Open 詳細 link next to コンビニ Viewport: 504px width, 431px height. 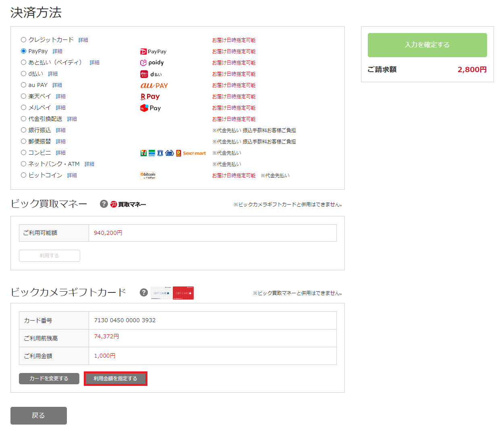coord(60,153)
